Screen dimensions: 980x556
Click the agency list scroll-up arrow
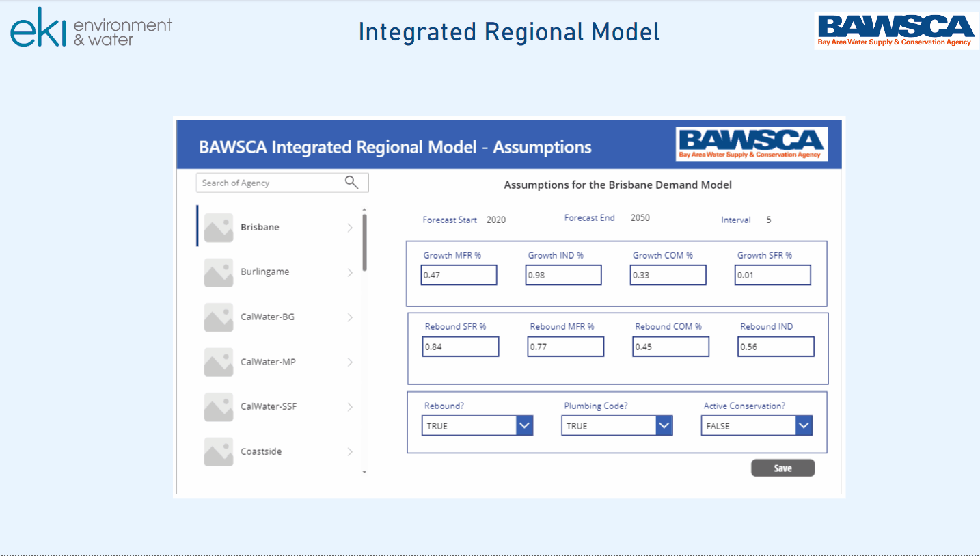(364, 209)
